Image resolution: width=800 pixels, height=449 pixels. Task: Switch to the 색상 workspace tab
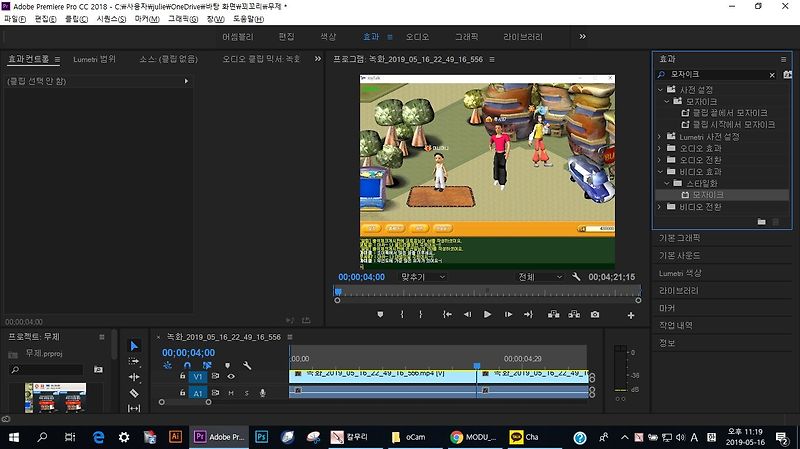pyautogui.click(x=328, y=36)
